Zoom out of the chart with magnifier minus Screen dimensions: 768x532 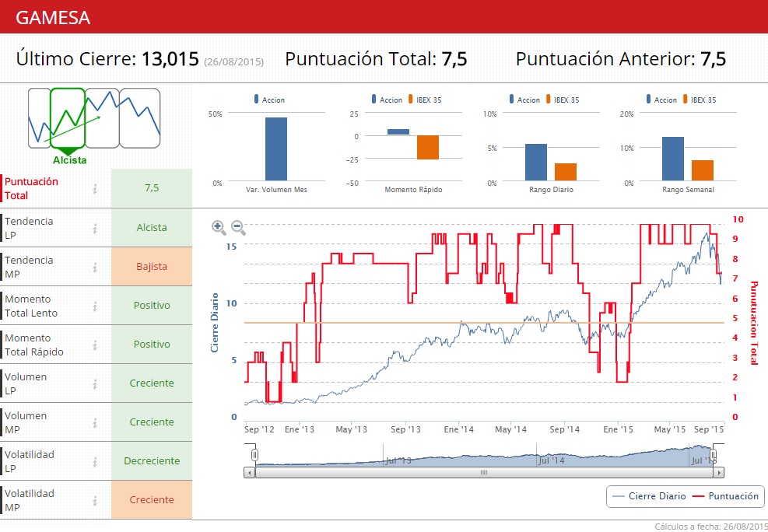click(x=238, y=228)
